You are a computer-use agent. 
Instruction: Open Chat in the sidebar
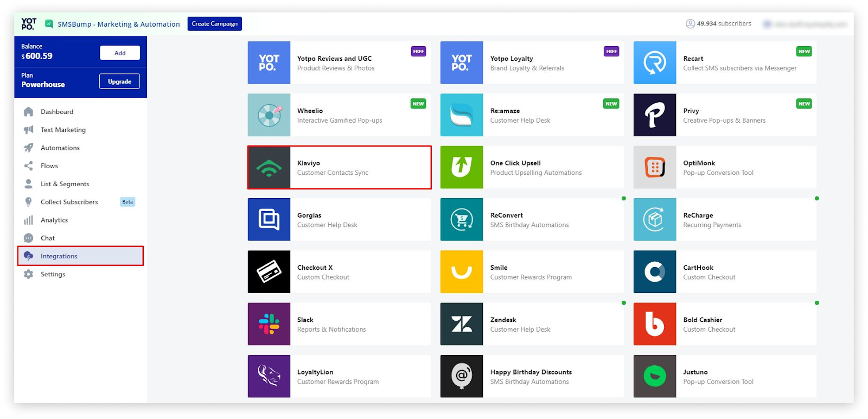80,238
